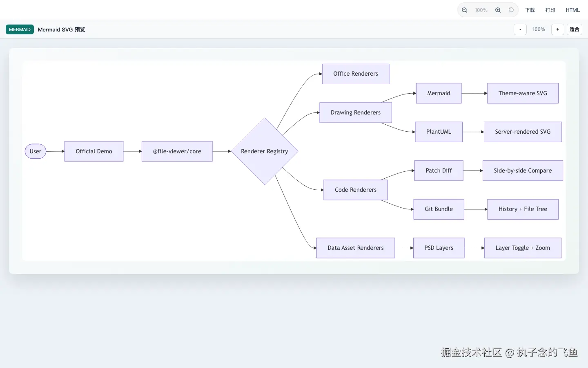
Task: Click the 100% zoom value in top toolbar
Action: (x=481, y=10)
